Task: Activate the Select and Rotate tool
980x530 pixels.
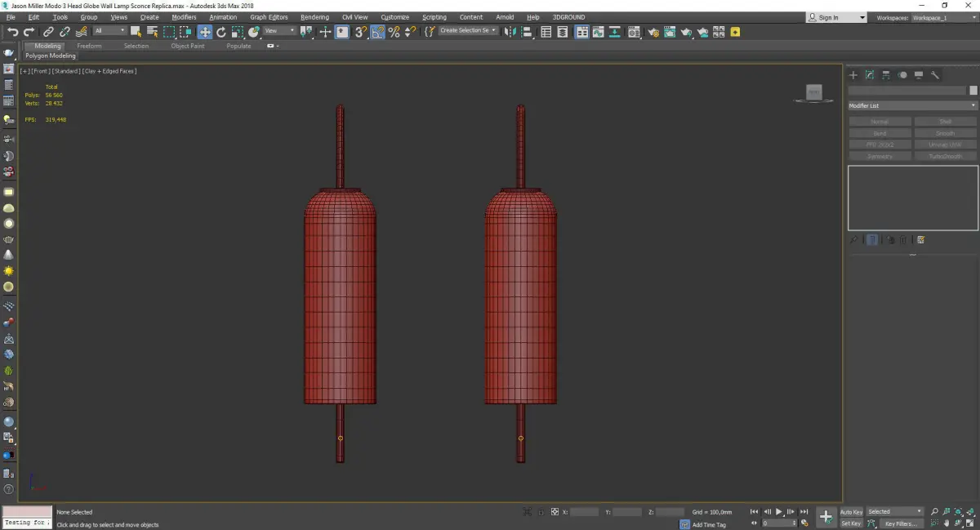Action: (x=220, y=32)
